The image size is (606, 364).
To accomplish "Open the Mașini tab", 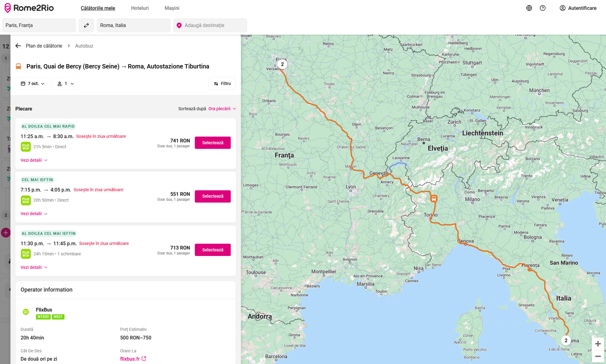I will [x=172, y=8].
